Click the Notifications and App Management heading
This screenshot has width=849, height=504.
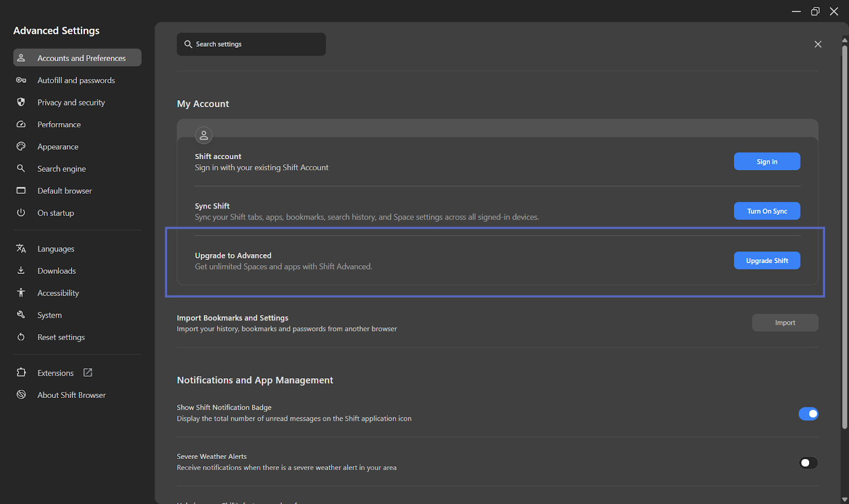(x=255, y=380)
